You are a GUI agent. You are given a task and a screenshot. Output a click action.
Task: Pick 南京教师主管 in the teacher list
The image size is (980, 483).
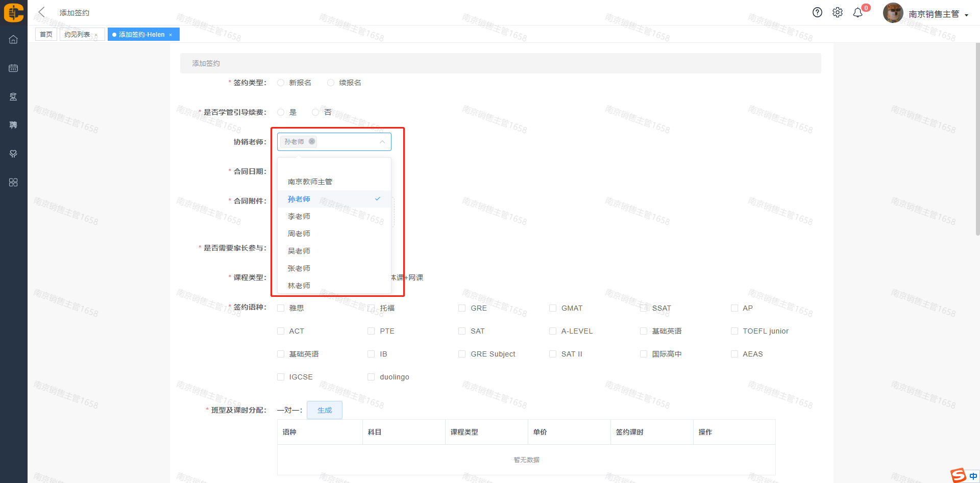click(310, 182)
